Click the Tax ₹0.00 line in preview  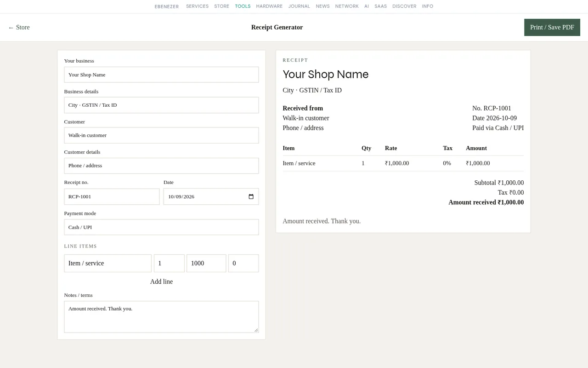pyautogui.click(x=511, y=193)
